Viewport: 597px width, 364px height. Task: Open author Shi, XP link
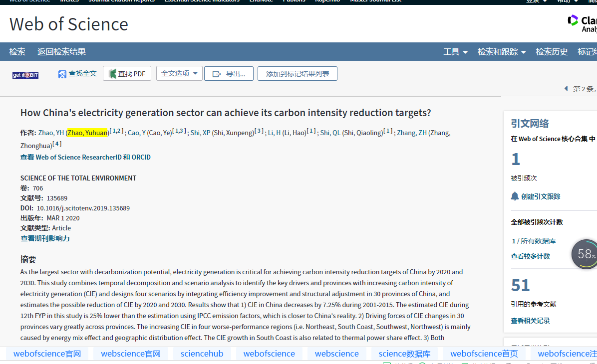pyautogui.click(x=200, y=133)
